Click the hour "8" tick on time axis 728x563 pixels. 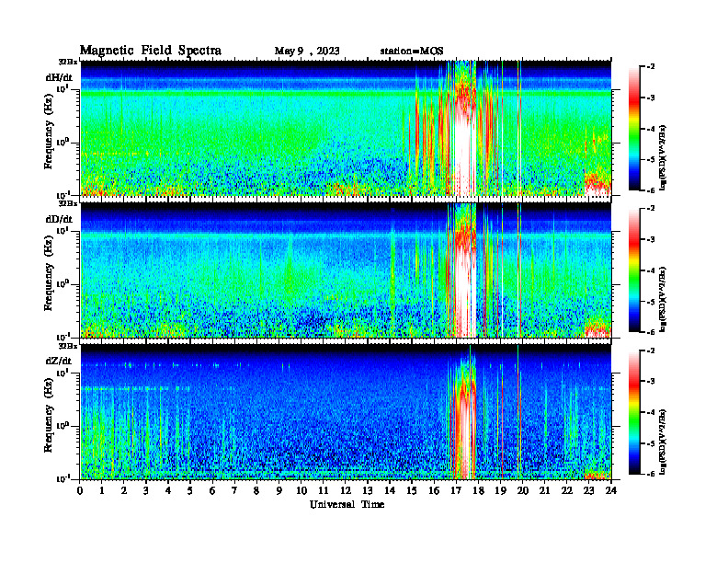(257, 491)
